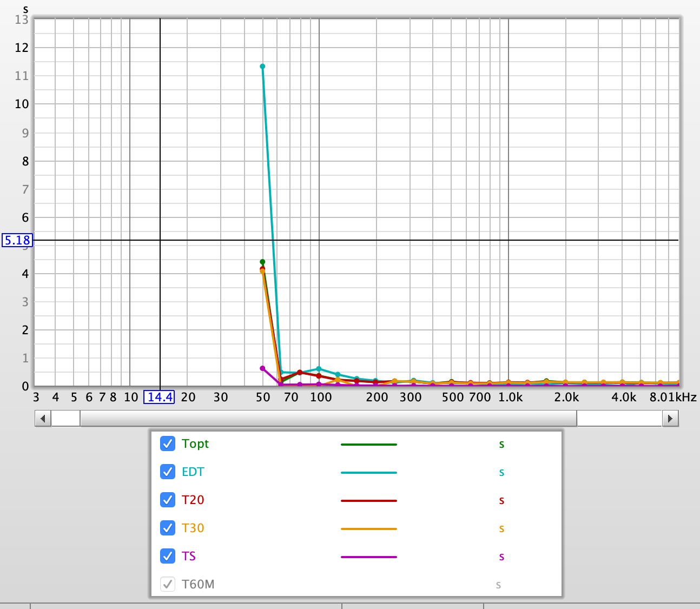
Task: Click the magenta TS data point at 50 Hz
Action: click(262, 368)
